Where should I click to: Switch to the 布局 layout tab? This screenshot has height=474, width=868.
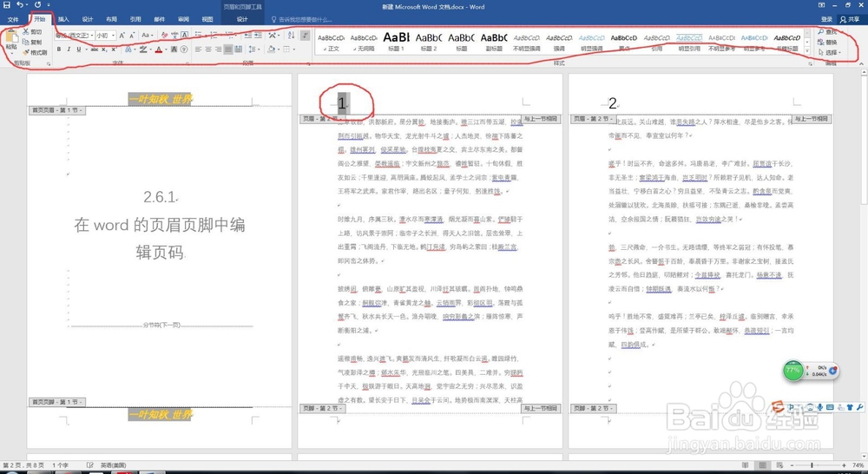[111, 19]
